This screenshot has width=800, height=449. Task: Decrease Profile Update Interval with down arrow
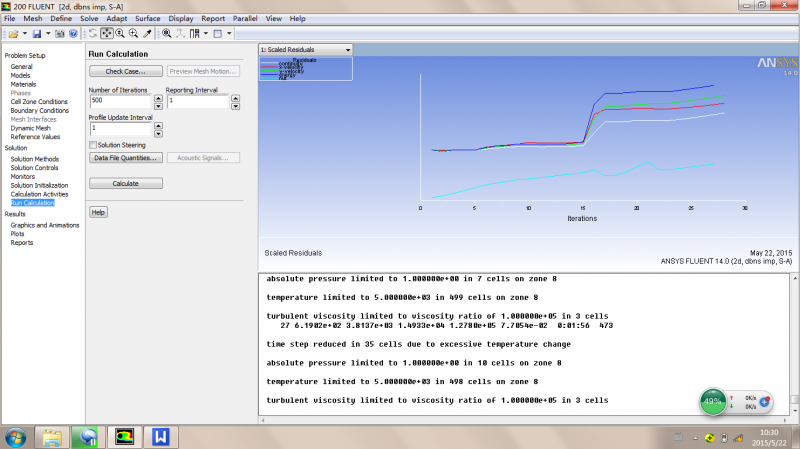pyautogui.click(x=158, y=134)
